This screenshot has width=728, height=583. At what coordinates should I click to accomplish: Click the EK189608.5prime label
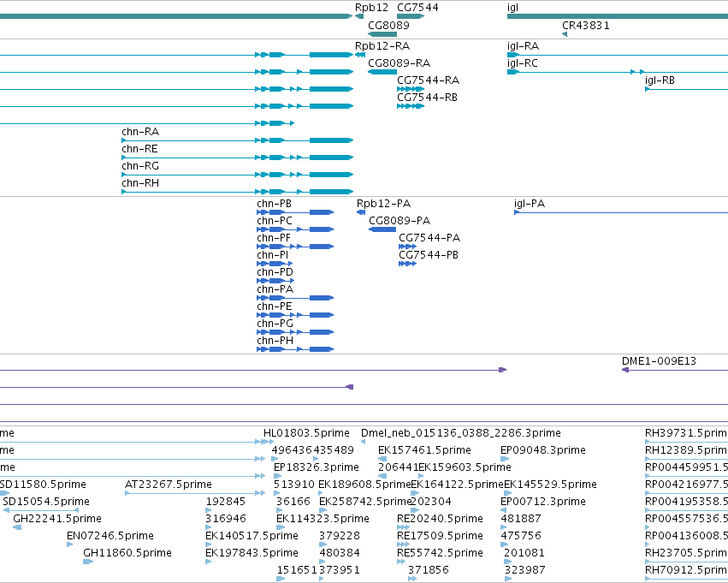[364, 485]
